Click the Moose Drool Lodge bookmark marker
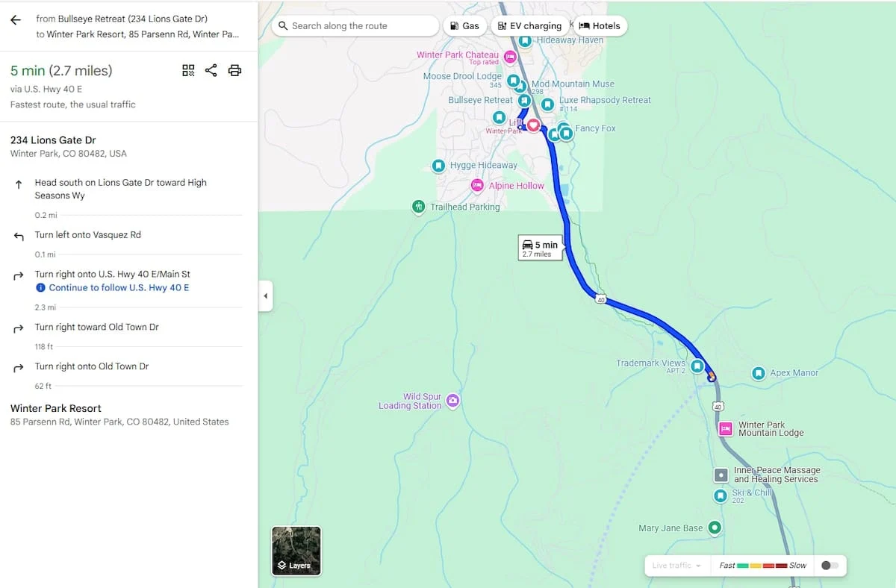The image size is (896, 588). pyautogui.click(x=513, y=80)
